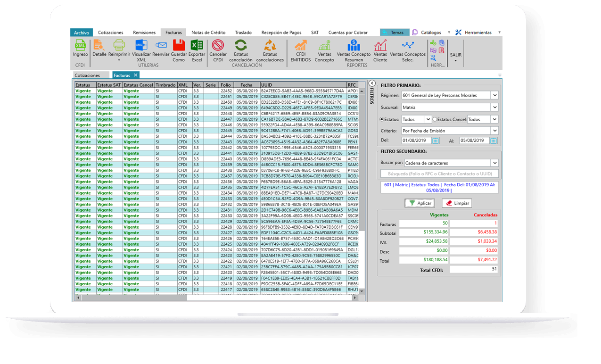Open Visualizar XML tool

coord(141,50)
